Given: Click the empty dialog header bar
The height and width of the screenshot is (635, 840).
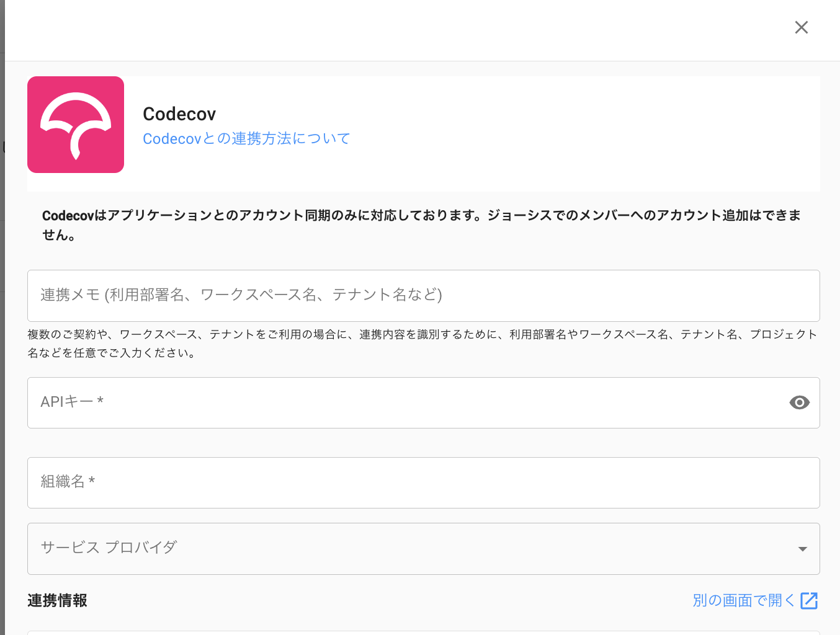Looking at the screenshot, I should (x=397, y=30).
